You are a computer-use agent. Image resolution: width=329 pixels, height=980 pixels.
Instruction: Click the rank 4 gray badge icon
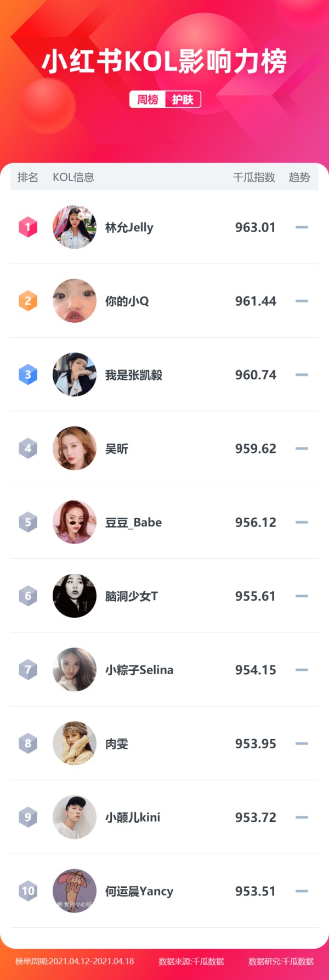28,449
